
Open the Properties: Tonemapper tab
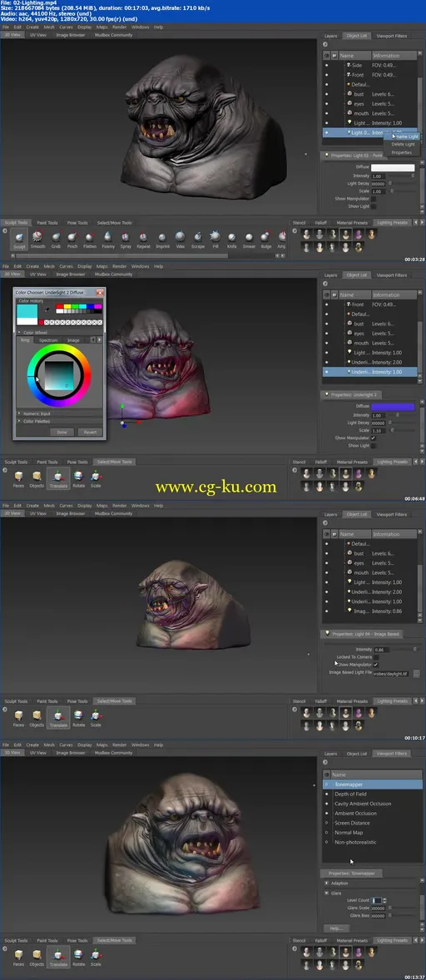(x=353, y=874)
